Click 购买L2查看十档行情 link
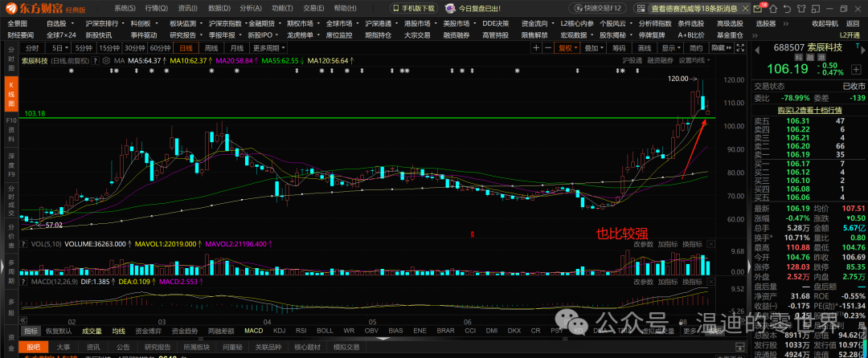868x358 pixels. [x=809, y=110]
